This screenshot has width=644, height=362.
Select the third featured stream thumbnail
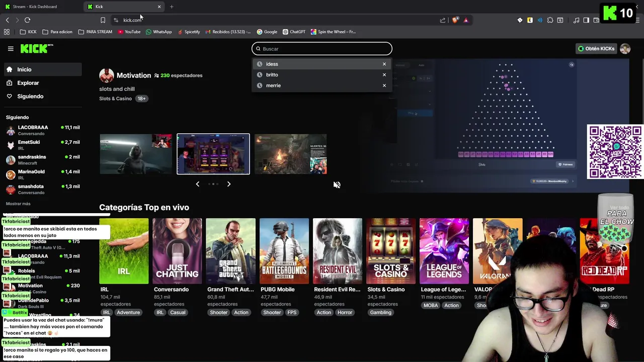290,154
